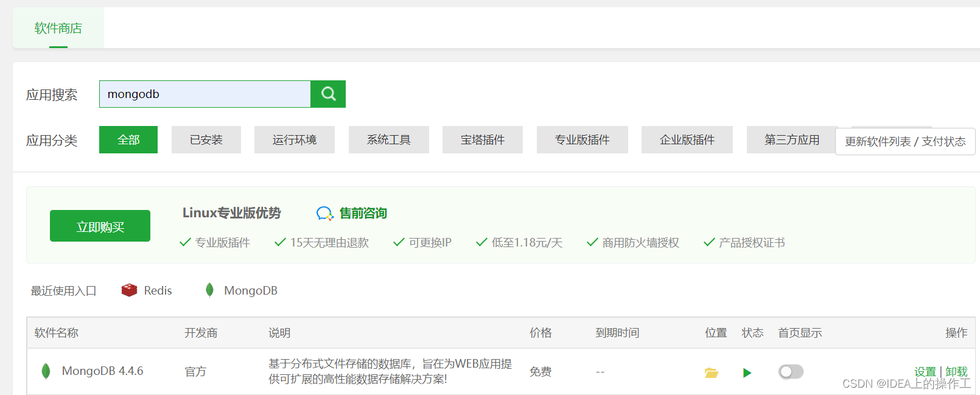Click the MongoDB 4.4.6 software name

coord(103,371)
